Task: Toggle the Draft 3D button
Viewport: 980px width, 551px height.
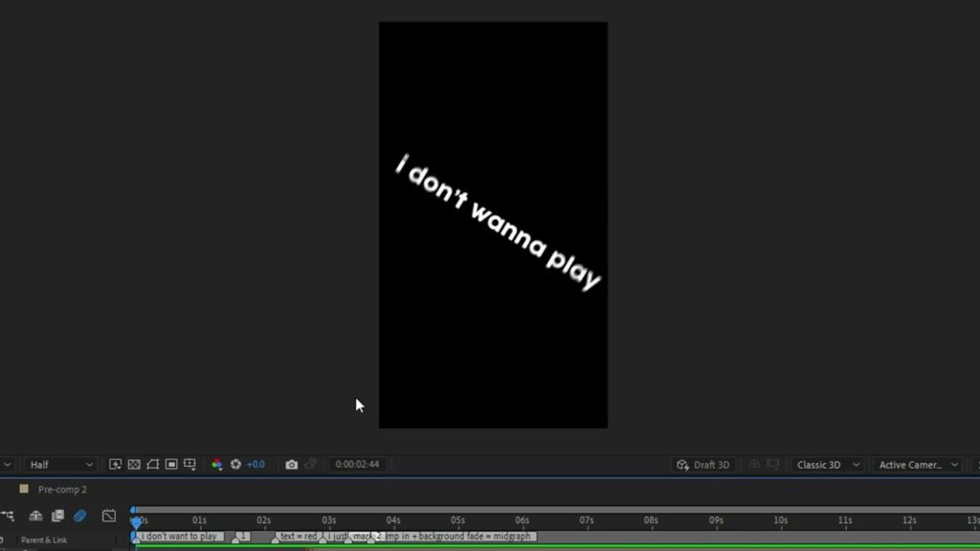Action: [703, 465]
